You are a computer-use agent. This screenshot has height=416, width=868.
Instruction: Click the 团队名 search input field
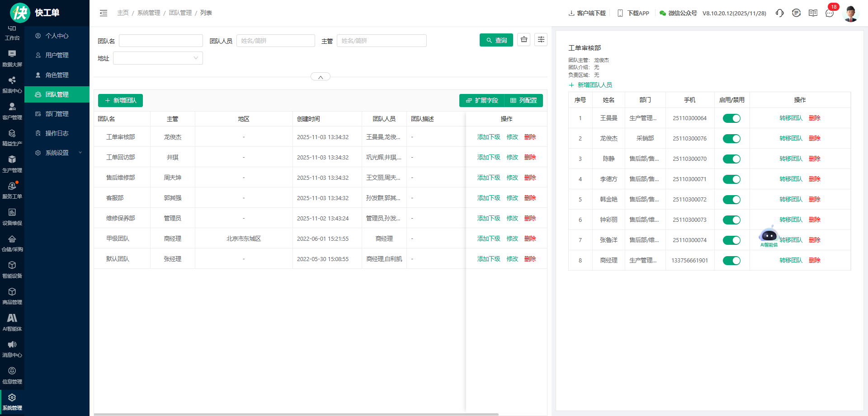pos(160,41)
